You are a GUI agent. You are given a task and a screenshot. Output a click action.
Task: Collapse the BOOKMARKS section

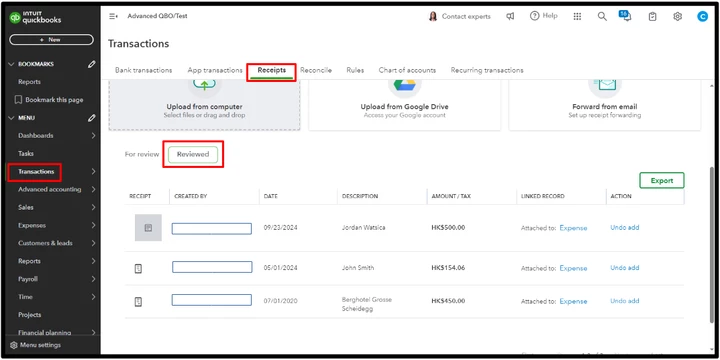pos(11,64)
